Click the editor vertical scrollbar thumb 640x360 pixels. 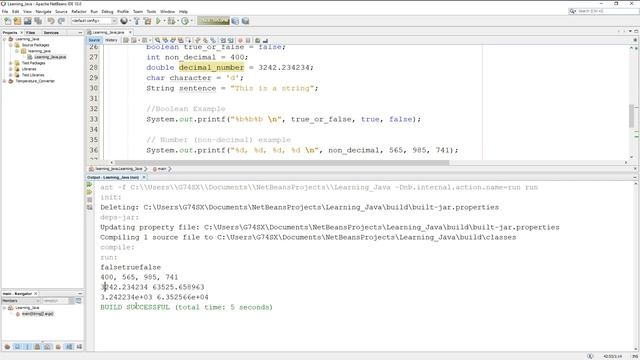[631, 116]
